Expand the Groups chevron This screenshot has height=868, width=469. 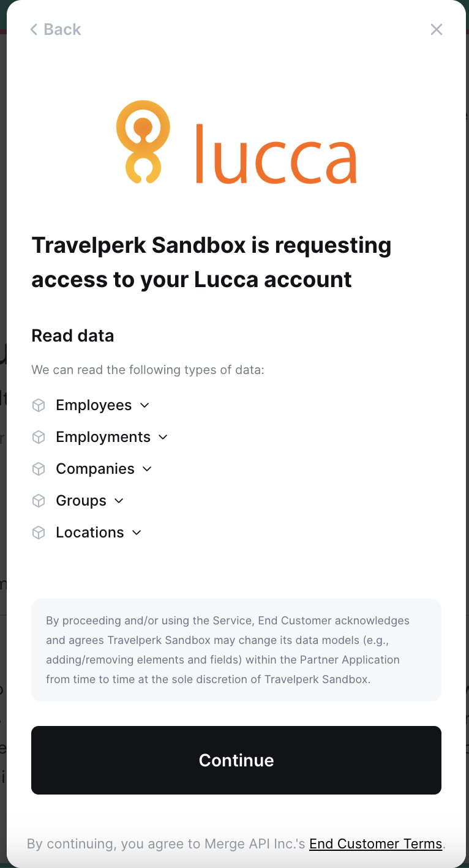click(x=119, y=501)
